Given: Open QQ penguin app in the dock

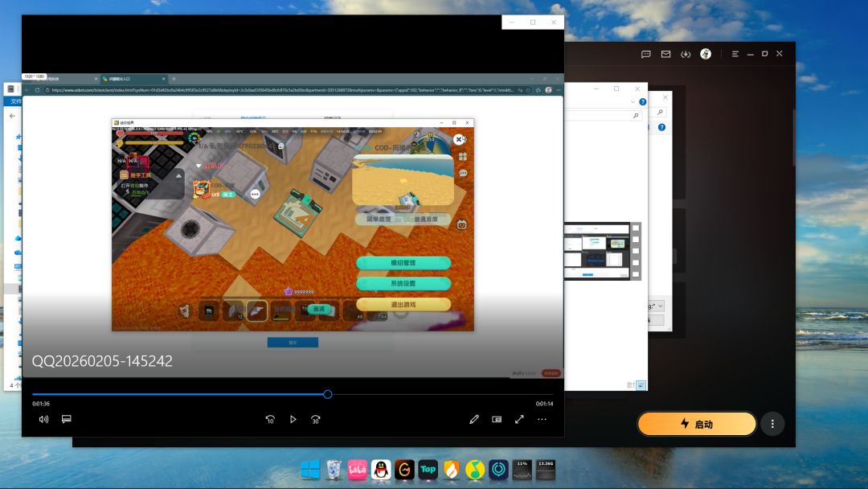Looking at the screenshot, I should [381, 470].
